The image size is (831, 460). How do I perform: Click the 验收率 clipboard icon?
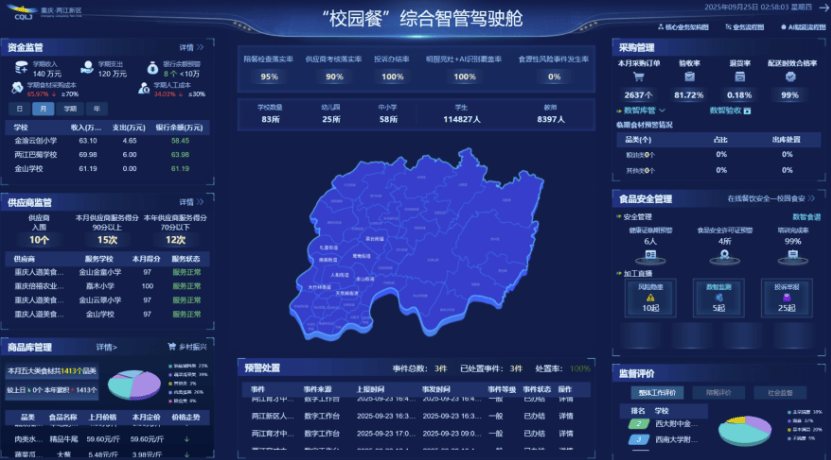click(x=688, y=78)
